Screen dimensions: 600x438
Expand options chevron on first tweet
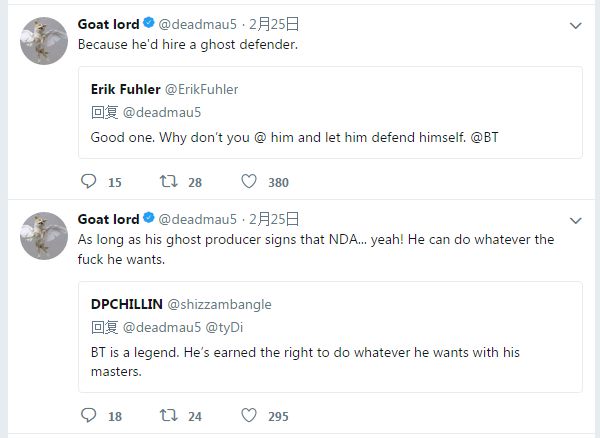[575, 25]
